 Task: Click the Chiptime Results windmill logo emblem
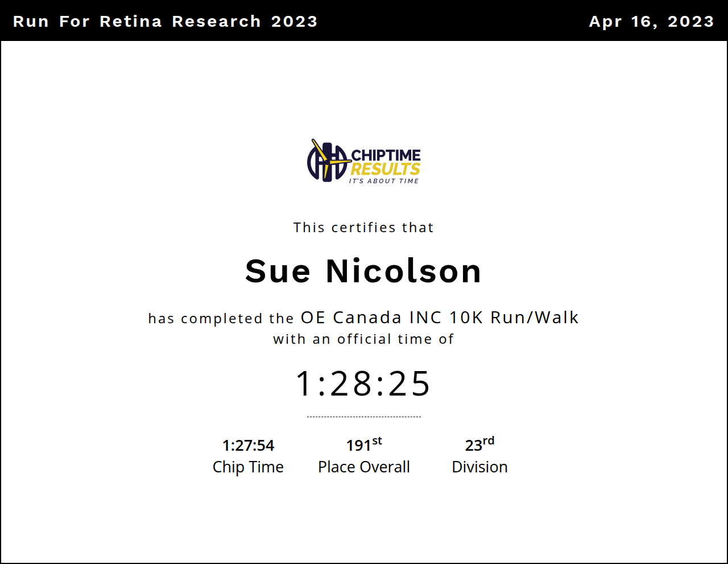(x=327, y=161)
